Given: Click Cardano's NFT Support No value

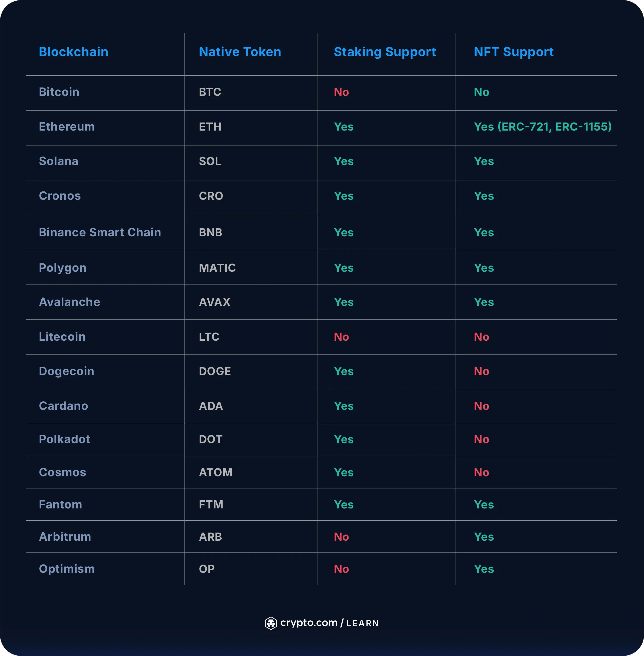Looking at the screenshot, I should click(x=481, y=406).
